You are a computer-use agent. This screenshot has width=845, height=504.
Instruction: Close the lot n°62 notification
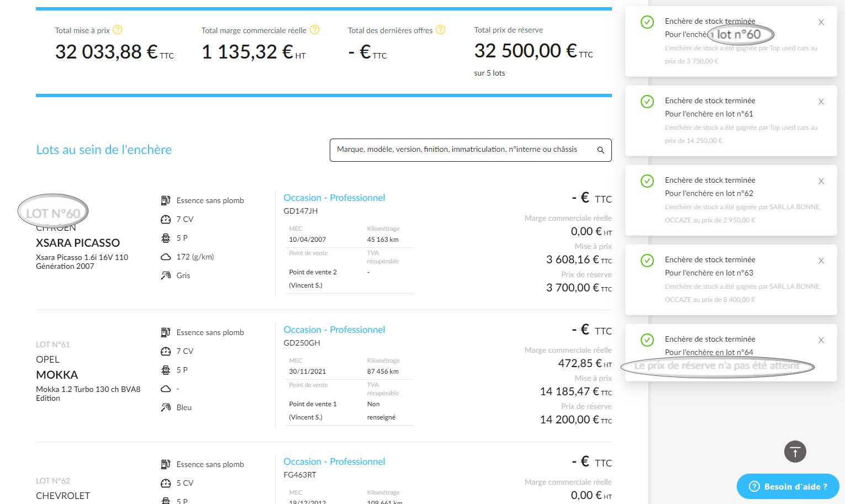[x=821, y=181]
